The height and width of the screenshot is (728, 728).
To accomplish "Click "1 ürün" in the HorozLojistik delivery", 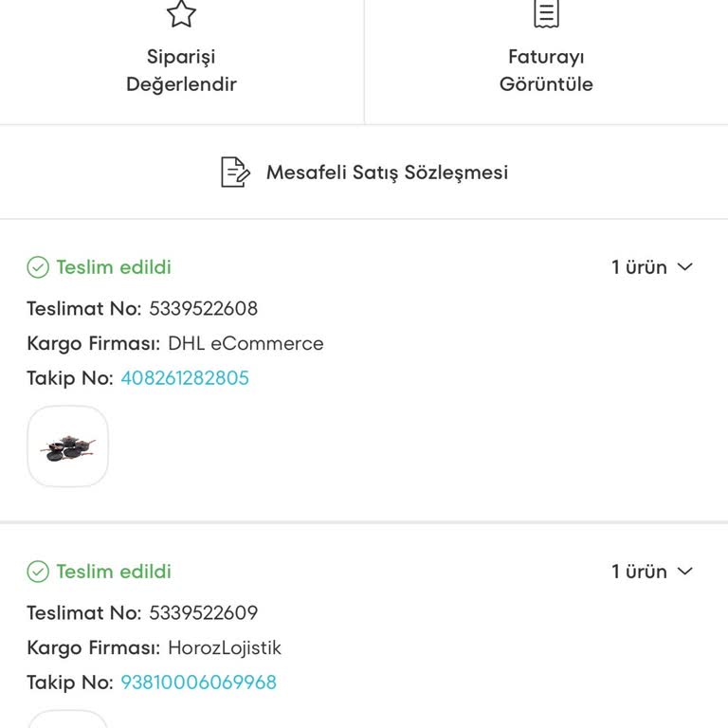I will click(x=639, y=572).
